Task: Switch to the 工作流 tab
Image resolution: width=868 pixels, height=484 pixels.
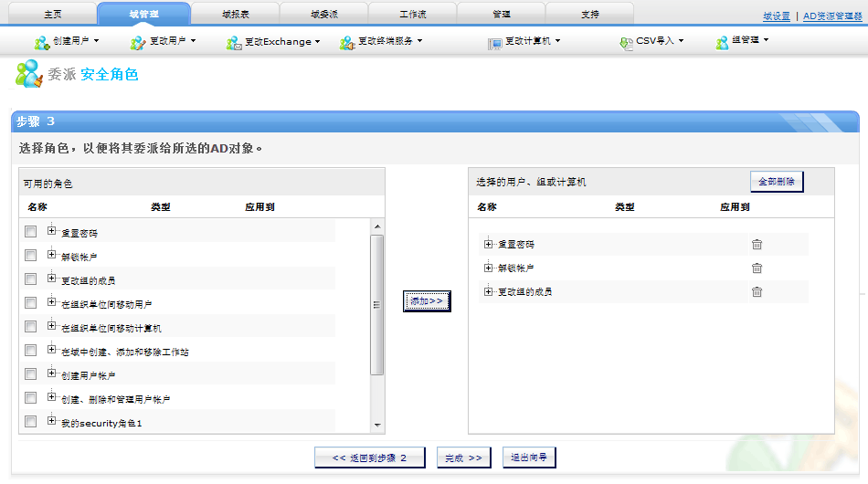Action: click(413, 14)
